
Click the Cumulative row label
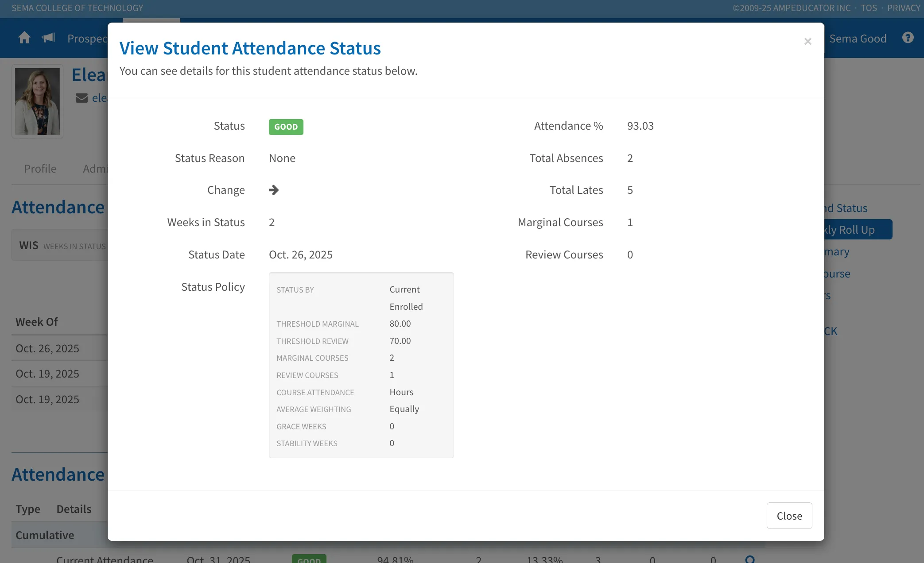tap(45, 535)
